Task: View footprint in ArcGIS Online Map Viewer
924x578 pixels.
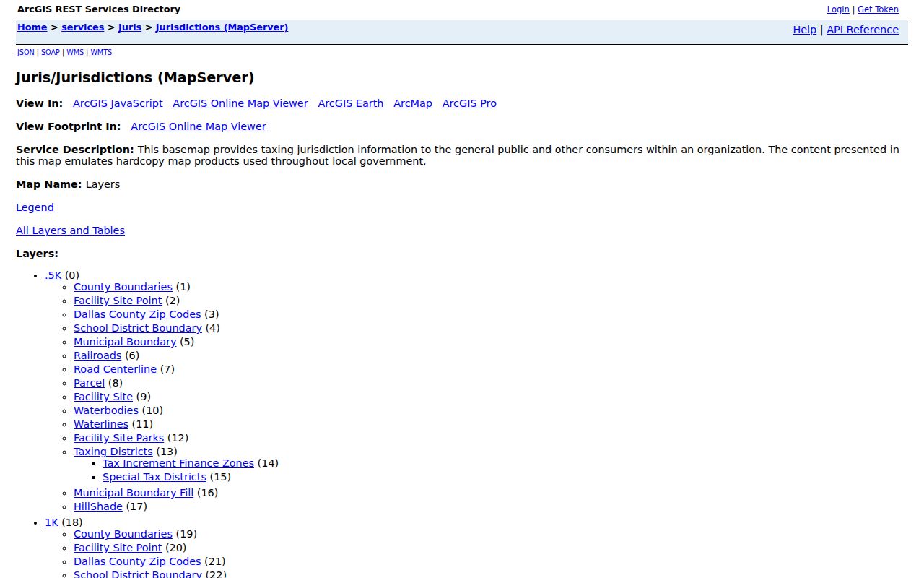Action: (x=199, y=126)
